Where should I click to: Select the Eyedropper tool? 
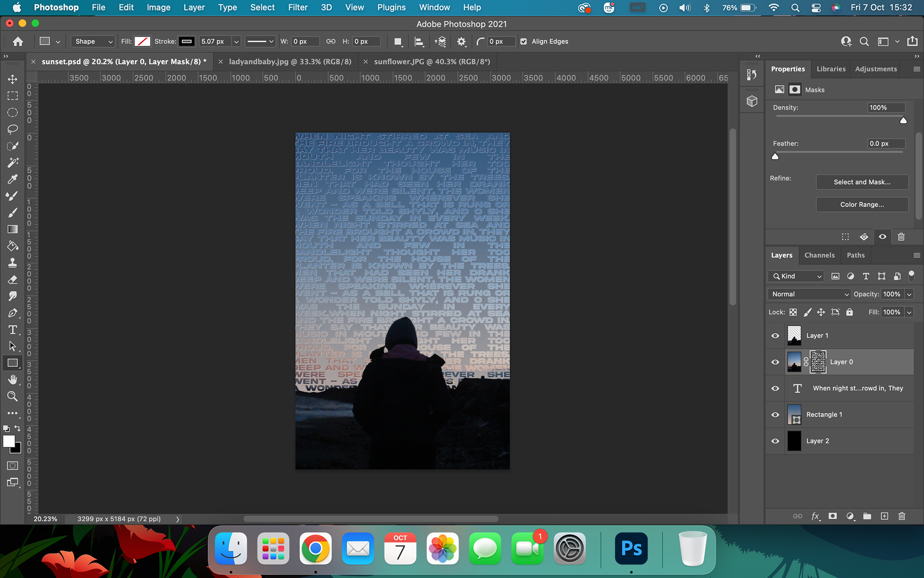tap(13, 179)
